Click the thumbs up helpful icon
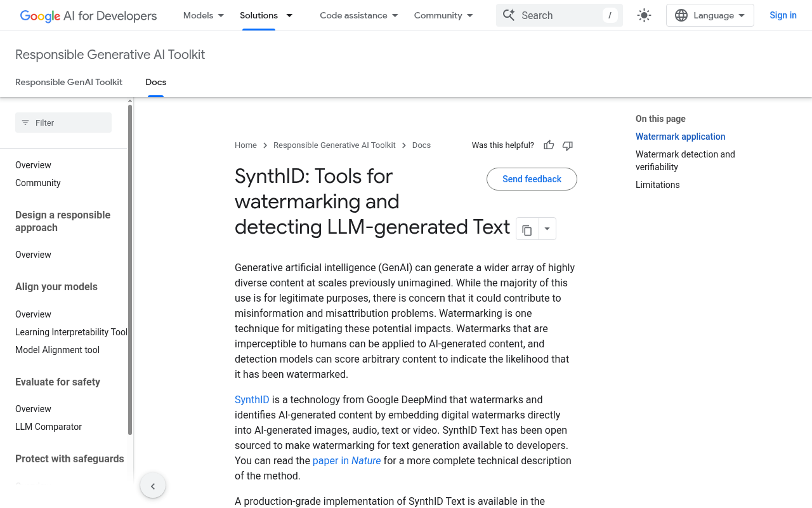This screenshot has height=508, width=812. coord(549,145)
